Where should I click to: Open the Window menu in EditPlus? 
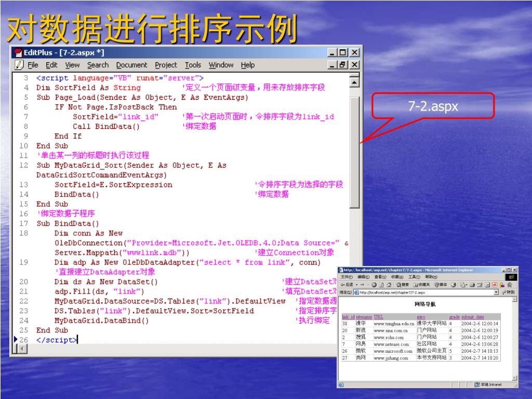tap(221, 65)
